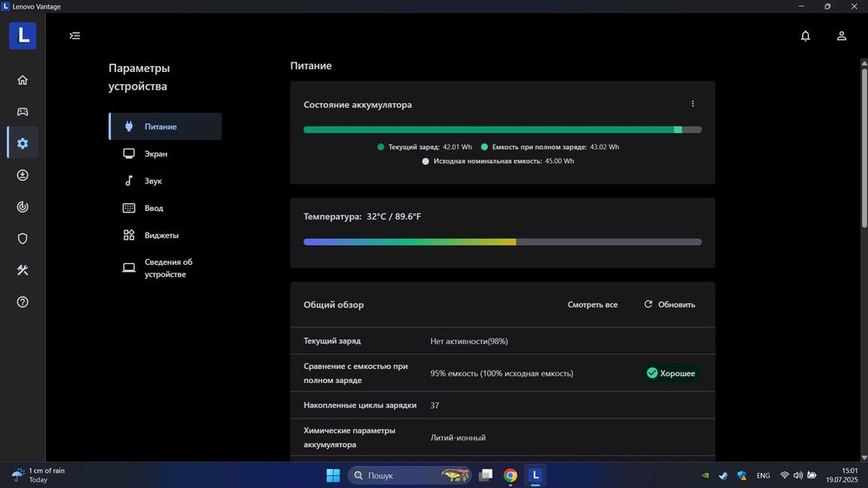
Task: Click the Нет активности(98%) value
Action: pyautogui.click(x=469, y=341)
